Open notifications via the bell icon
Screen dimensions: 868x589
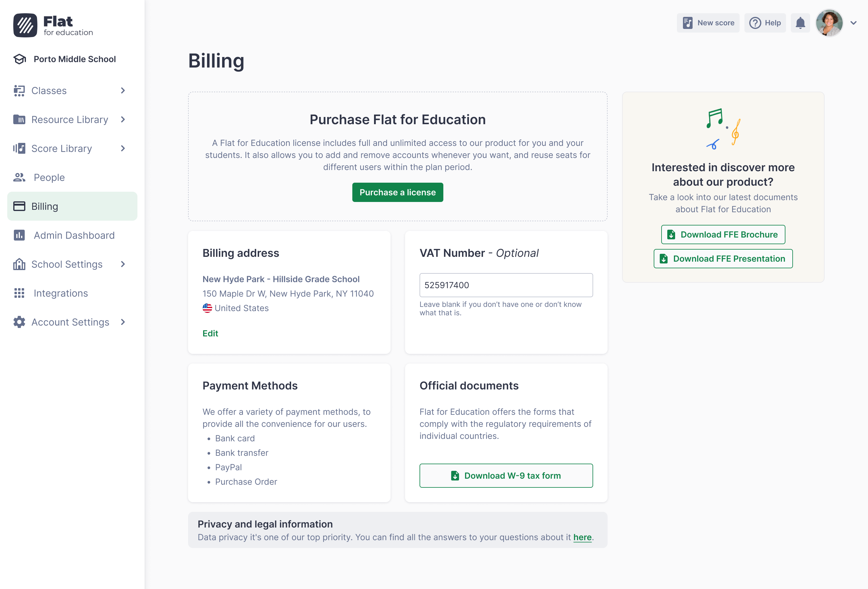click(800, 23)
